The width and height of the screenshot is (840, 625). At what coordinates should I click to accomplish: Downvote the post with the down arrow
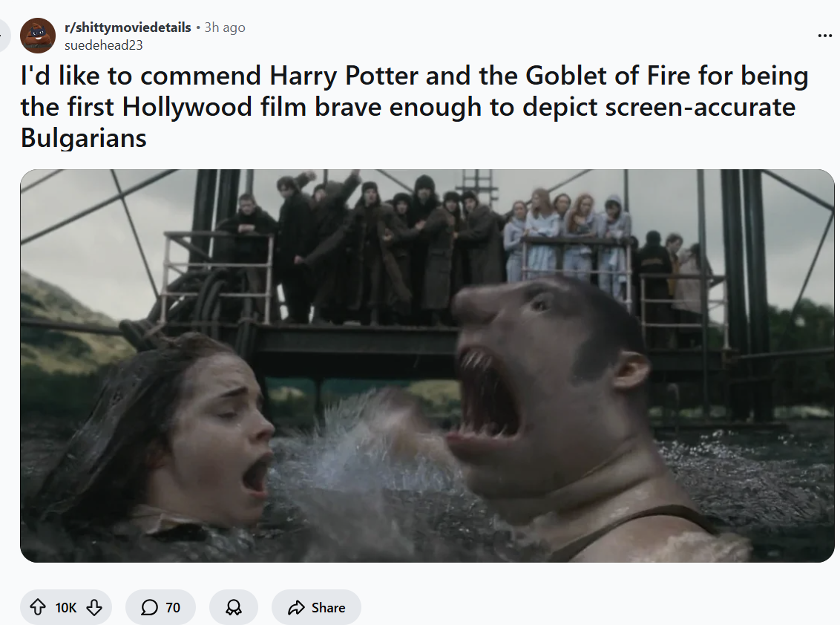point(94,607)
